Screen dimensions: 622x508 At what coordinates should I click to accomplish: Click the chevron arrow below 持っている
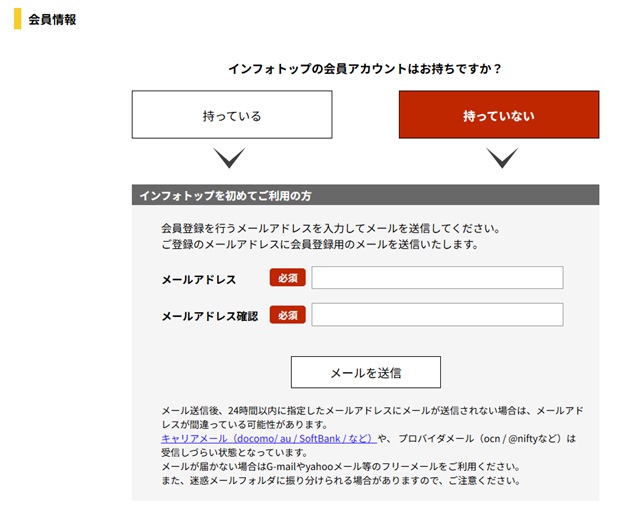(230, 158)
